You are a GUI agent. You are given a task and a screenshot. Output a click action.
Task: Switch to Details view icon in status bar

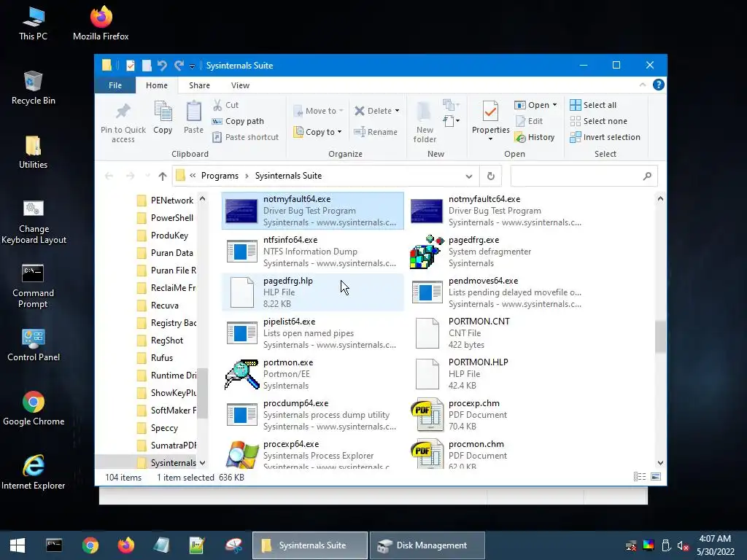639,477
